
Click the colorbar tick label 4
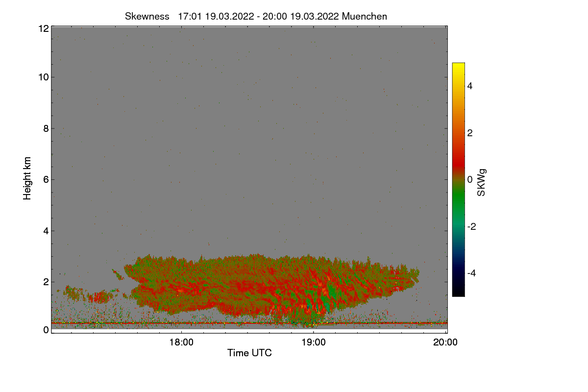pyautogui.click(x=470, y=86)
